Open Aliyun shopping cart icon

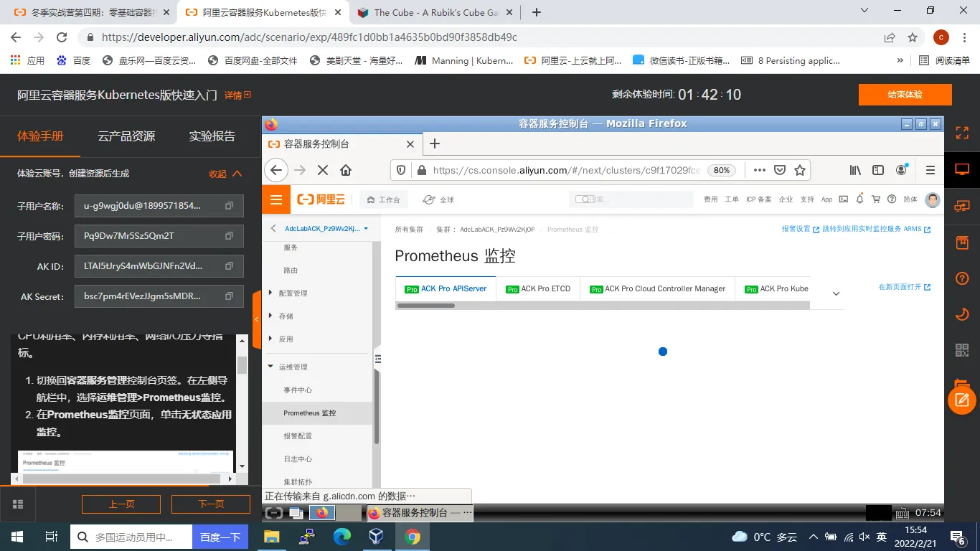coord(876,199)
